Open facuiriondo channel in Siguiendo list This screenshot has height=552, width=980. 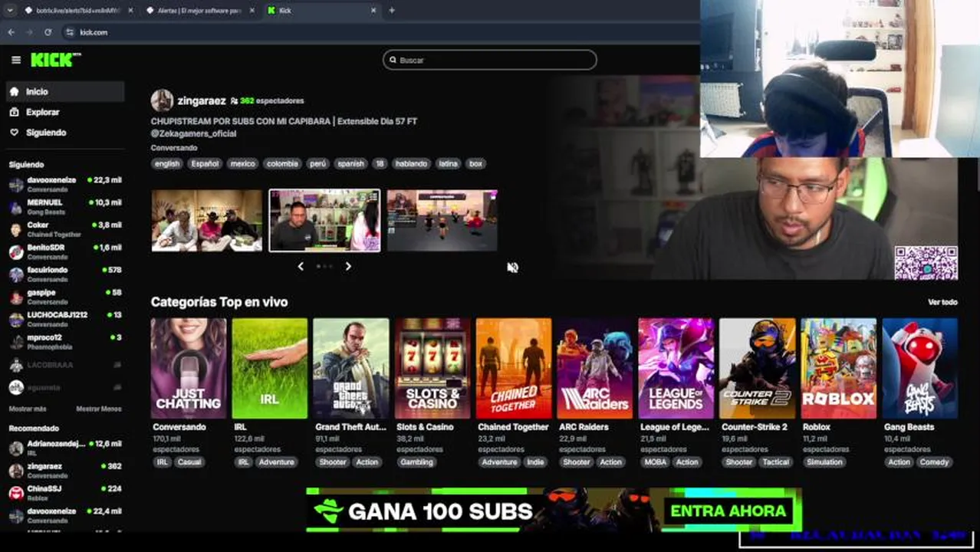[65, 274]
